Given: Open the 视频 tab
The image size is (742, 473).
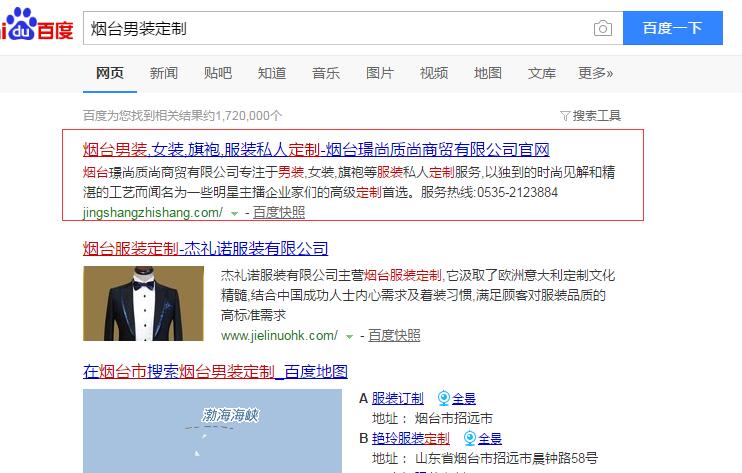Looking at the screenshot, I should coord(434,73).
